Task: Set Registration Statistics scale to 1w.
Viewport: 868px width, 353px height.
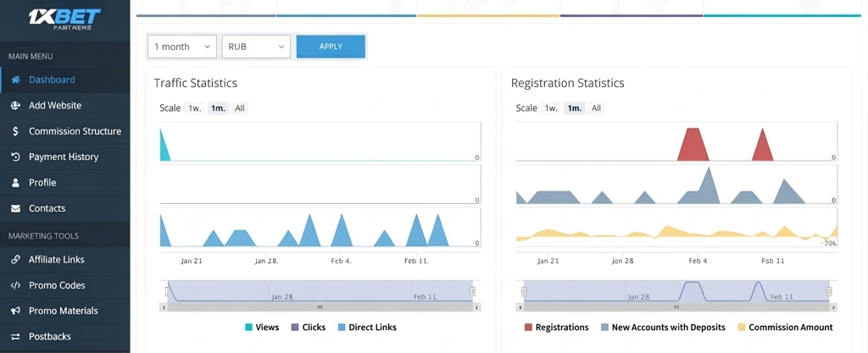Action: tap(551, 108)
